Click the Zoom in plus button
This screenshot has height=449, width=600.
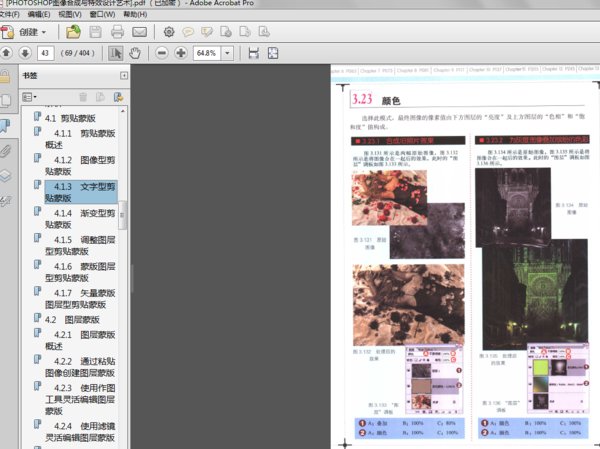tap(180, 52)
